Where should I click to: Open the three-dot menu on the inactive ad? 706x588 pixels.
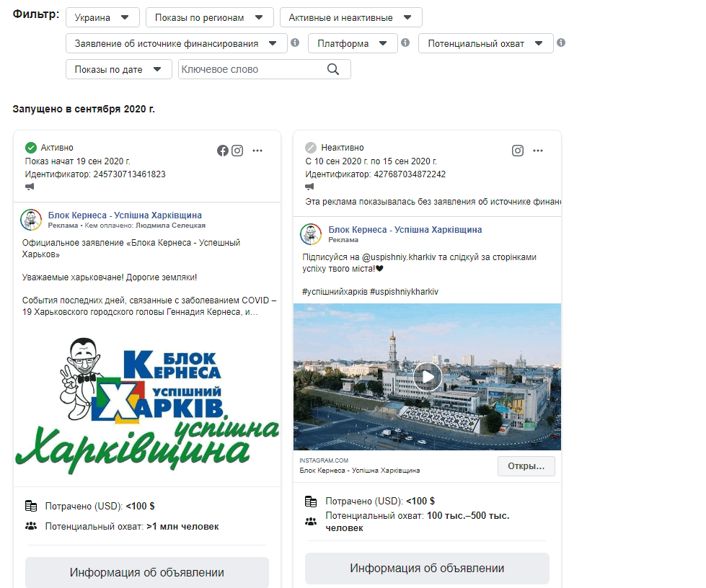click(538, 151)
